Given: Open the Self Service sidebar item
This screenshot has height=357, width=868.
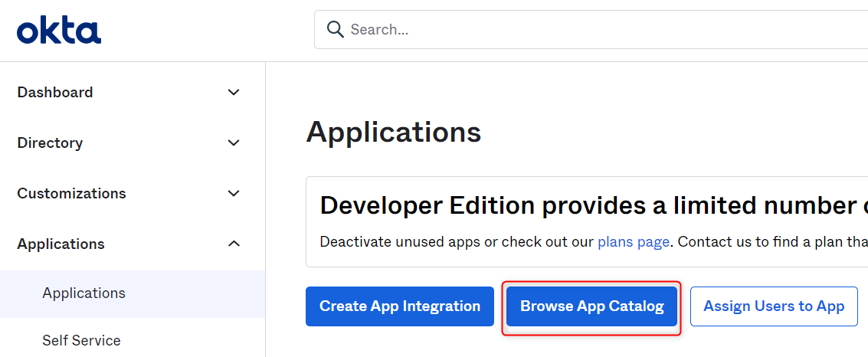Looking at the screenshot, I should point(81,340).
